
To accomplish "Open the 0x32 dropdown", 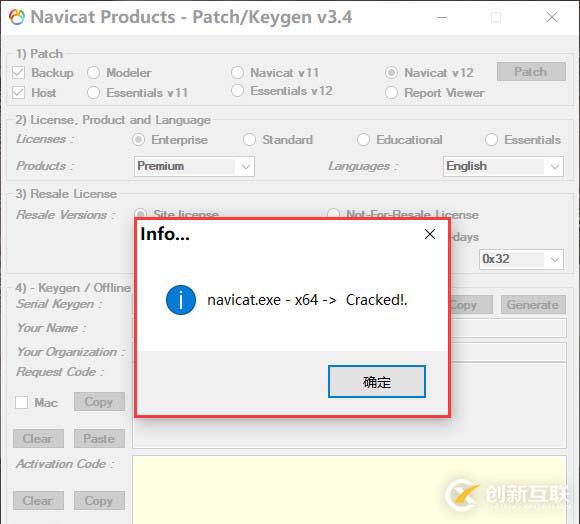I will tap(521, 259).
